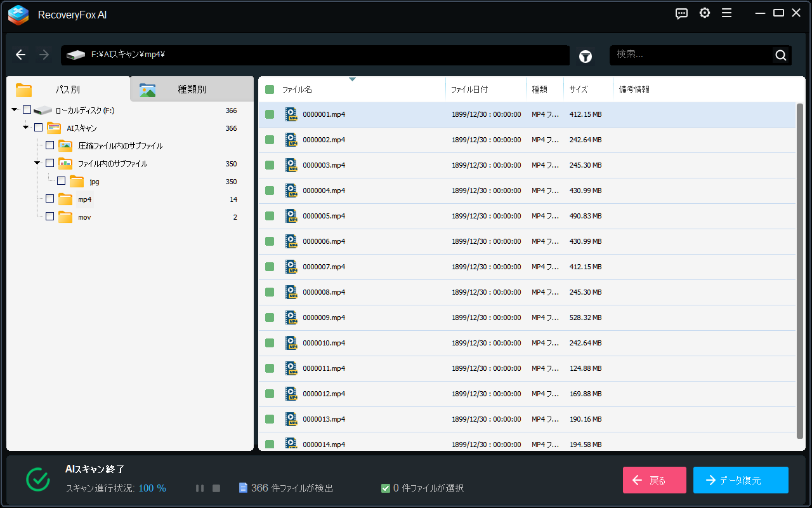Uncheck the 0000003.mp4 file checkbox
Image resolution: width=812 pixels, height=508 pixels.
[270, 165]
